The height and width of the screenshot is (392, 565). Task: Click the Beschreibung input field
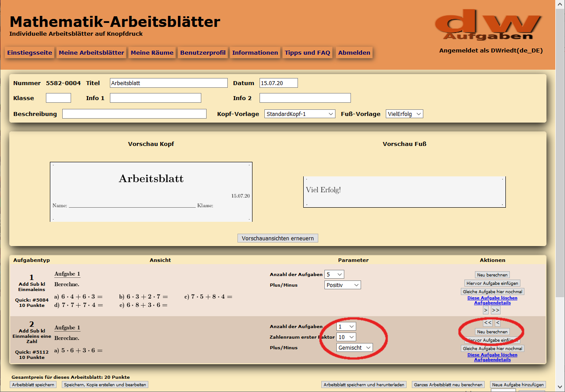134,114
